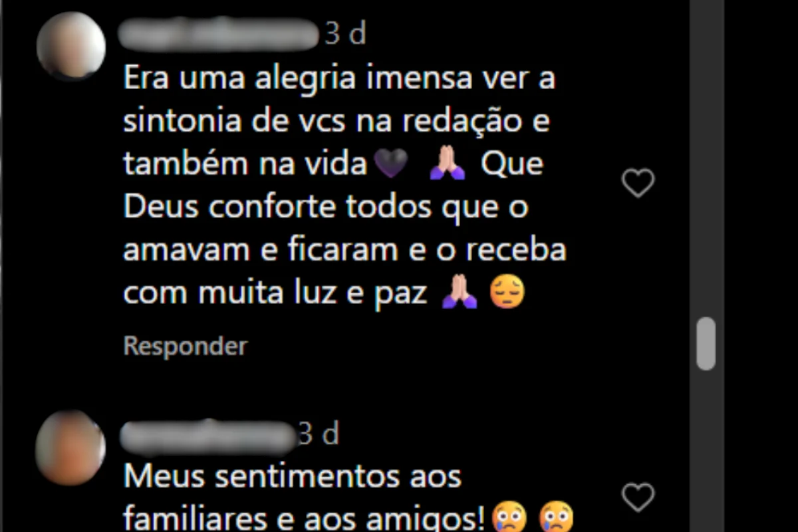Click the scrollbar track above the thumb
This screenshot has width=798, height=532.
pos(706,160)
